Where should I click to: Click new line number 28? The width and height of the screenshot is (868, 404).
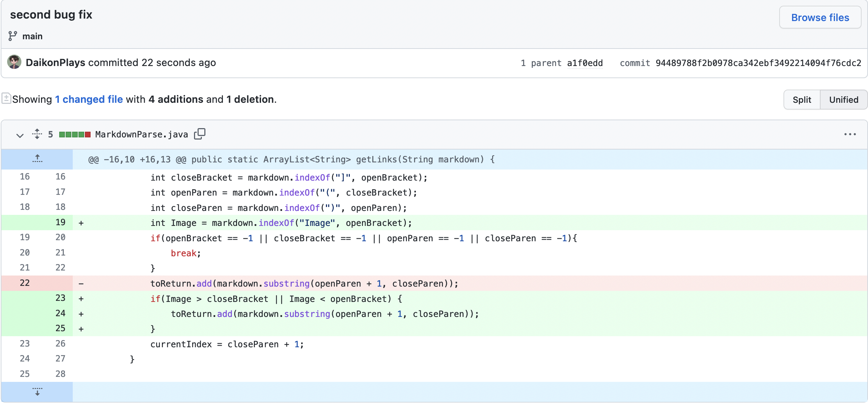coord(60,374)
